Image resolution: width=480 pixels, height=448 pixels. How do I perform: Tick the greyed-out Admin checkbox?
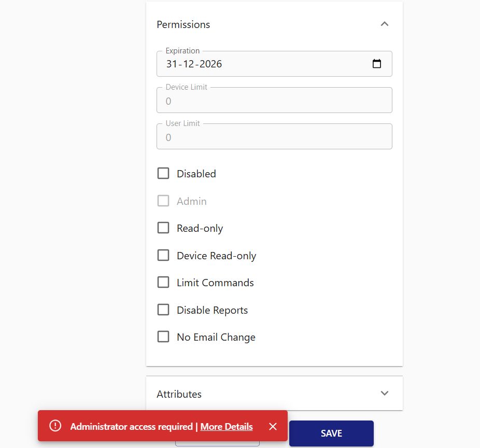pos(163,201)
